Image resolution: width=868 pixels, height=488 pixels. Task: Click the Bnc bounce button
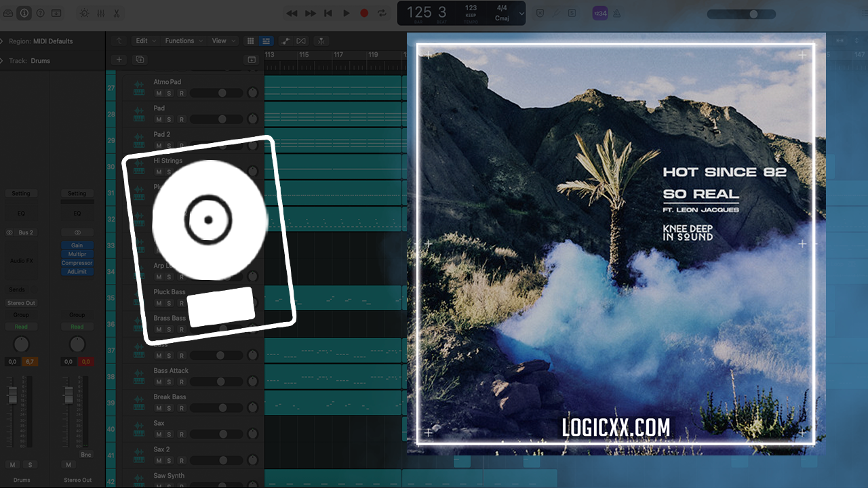[x=86, y=455]
